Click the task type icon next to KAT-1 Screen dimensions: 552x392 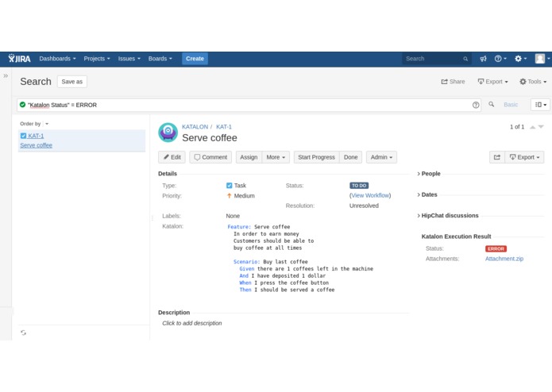pos(23,136)
